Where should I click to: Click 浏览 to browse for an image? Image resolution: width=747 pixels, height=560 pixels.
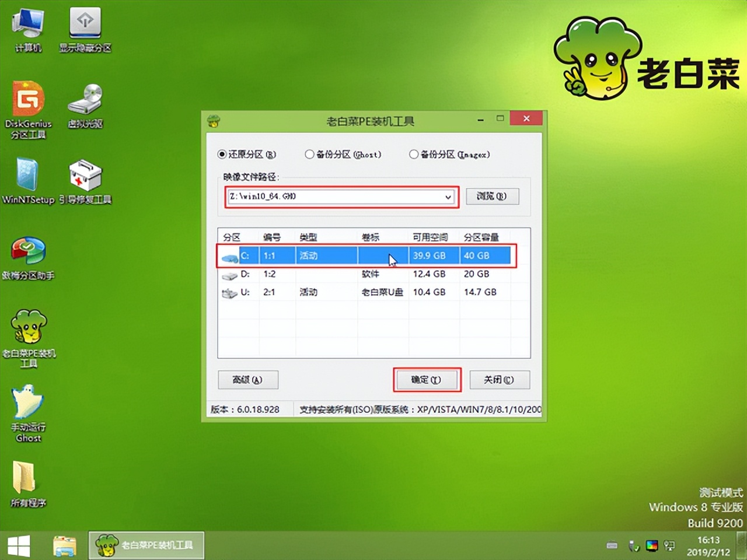(492, 197)
